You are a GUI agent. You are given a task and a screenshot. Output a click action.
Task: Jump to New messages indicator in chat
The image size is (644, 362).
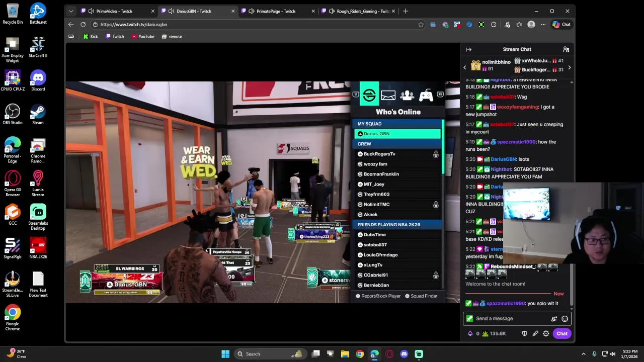click(x=558, y=294)
